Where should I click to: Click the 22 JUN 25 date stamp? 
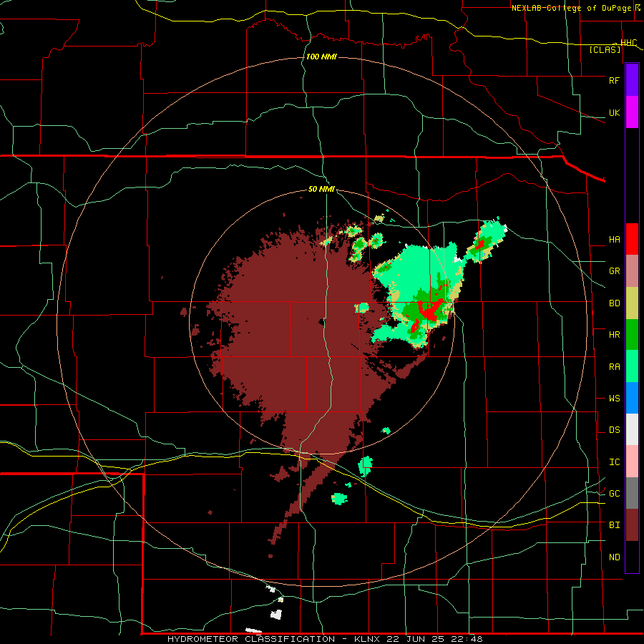[416, 639]
